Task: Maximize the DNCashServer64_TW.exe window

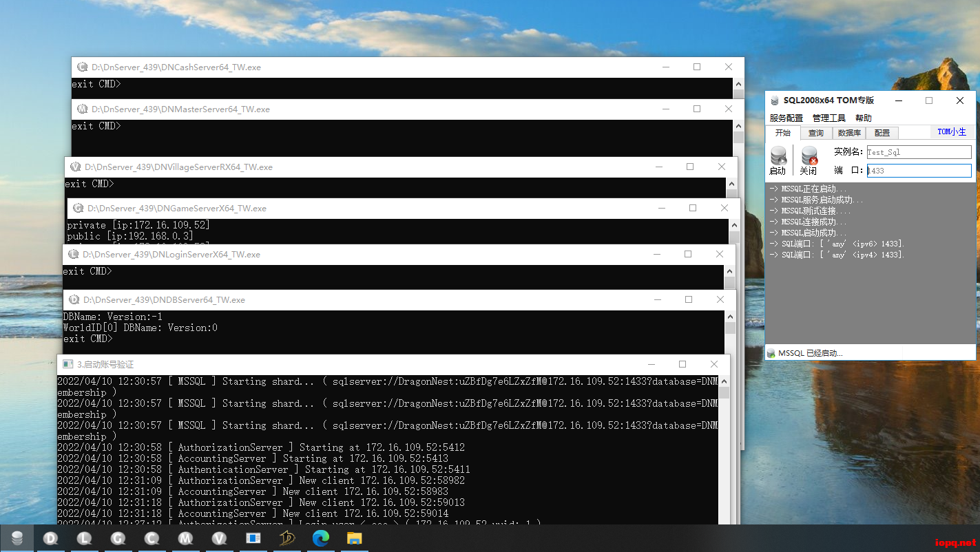Action: tap(697, 67)
